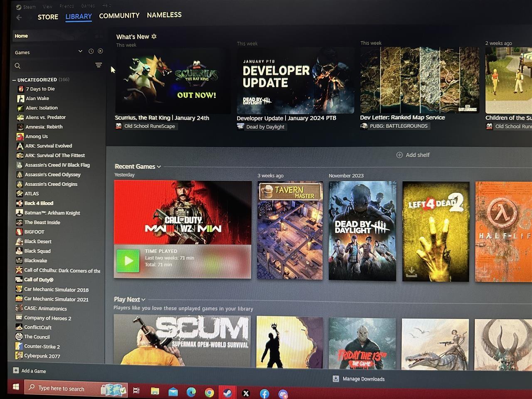The height and width of the screenshot is (399, 532).
Task: Open Manage Downloads icon
Action: [x=336, y=379]
